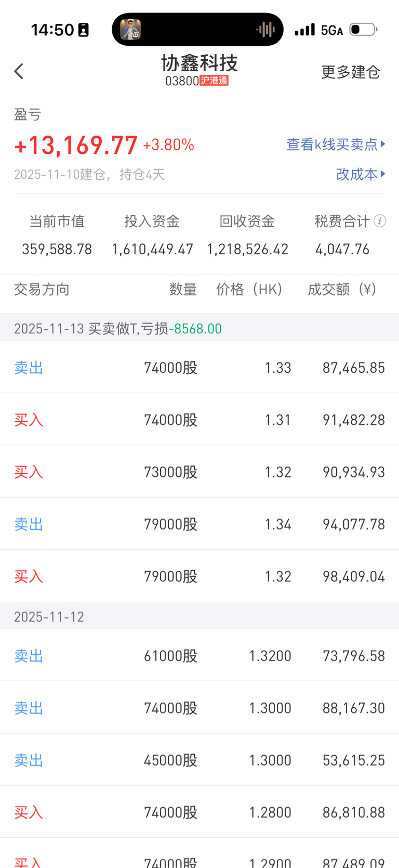The width and height of the screenshot is (399, 868).
Task: Tap the 改成本 link
Action: pyautogui.click(x=361, y=174)
